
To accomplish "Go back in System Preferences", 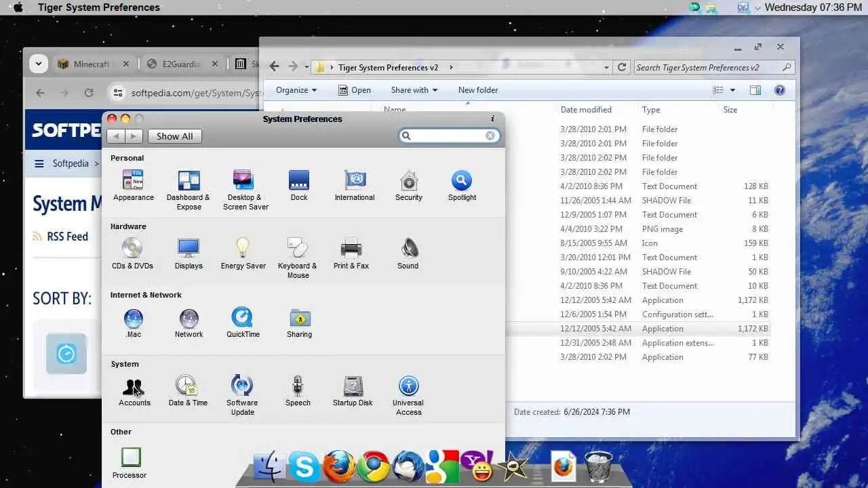I will coord(116,136).
